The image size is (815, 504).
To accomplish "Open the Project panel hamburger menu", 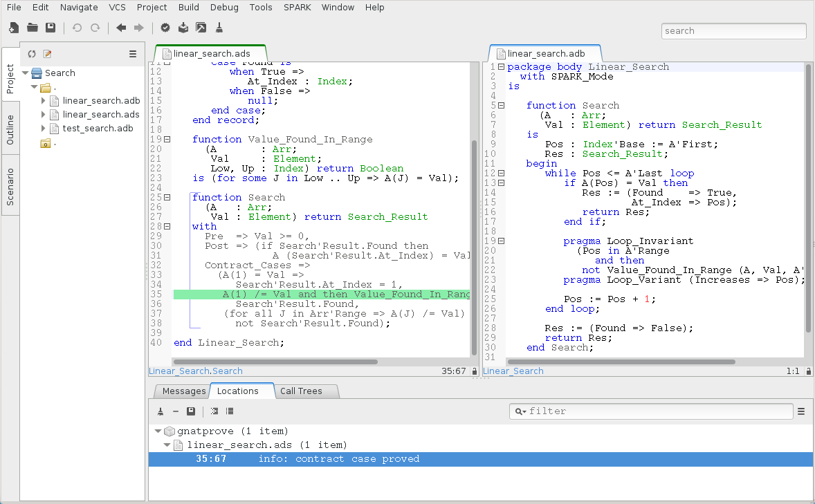I will (x=133, y=54).
